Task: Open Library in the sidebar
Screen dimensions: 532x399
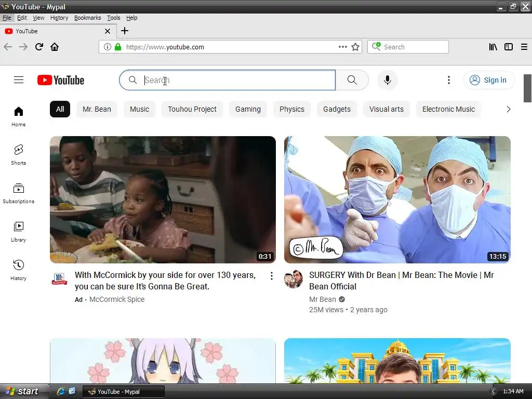Action: click(x=19, y=231)
